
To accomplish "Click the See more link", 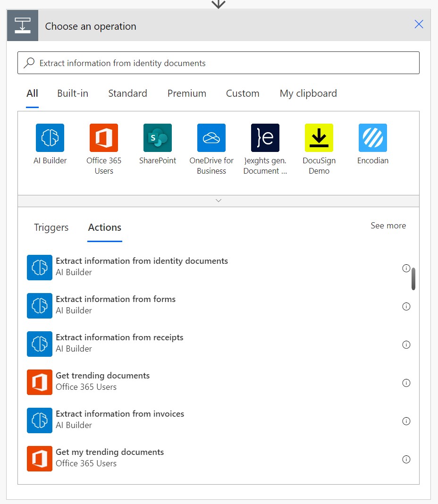I will click(x=388, y=226).
